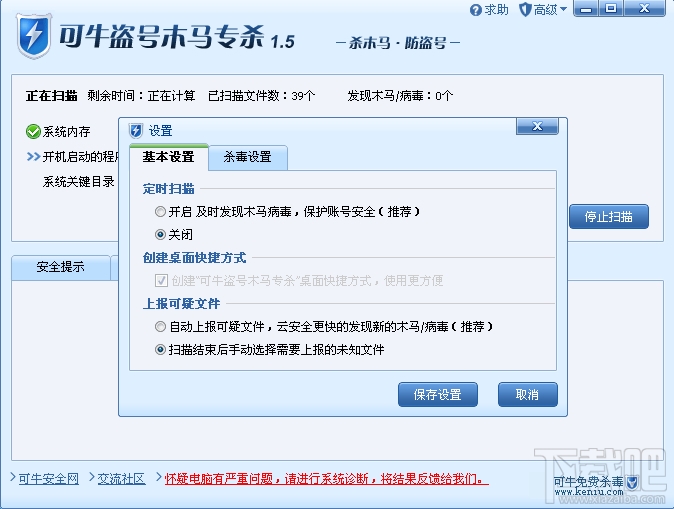This screenshot has width=674, height=509.
Task: Close the 设置 dialog with X
Action: pos(537,126)
